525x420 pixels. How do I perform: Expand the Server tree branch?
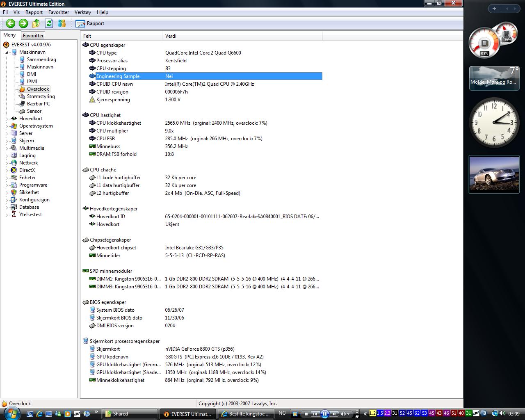7,134
